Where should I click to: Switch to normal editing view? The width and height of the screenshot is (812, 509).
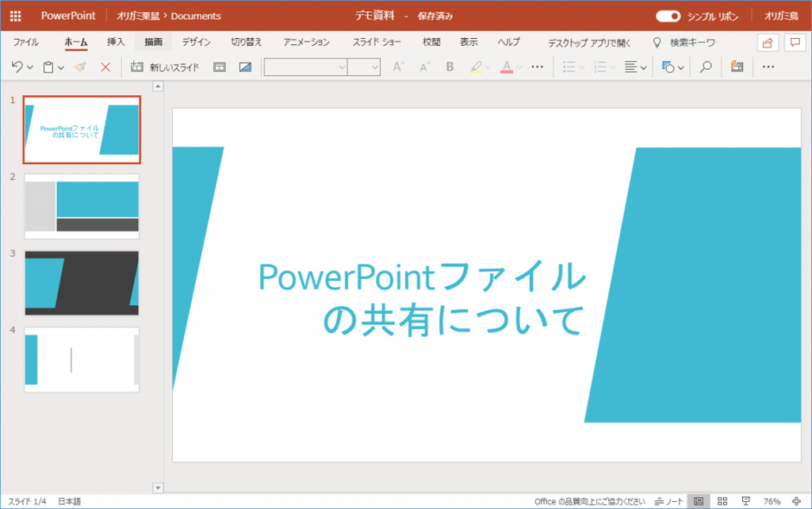(x=699, y=501)
